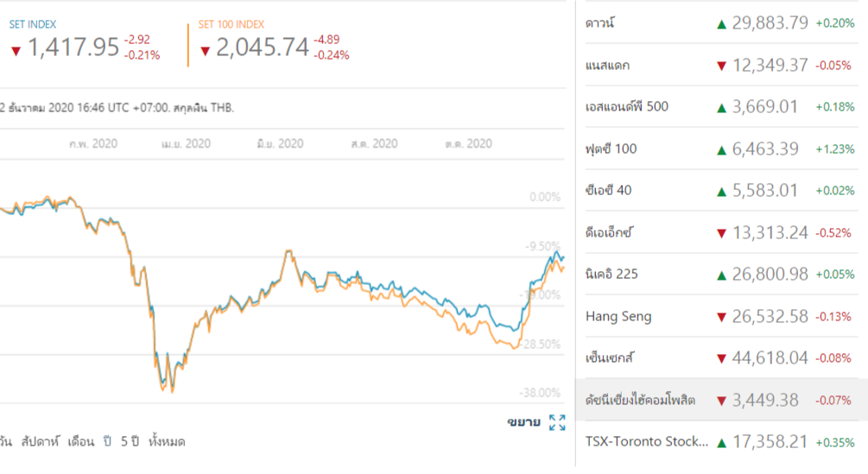Select the ปี (one year) range
868x474 pixels.
tap(108, 441)
